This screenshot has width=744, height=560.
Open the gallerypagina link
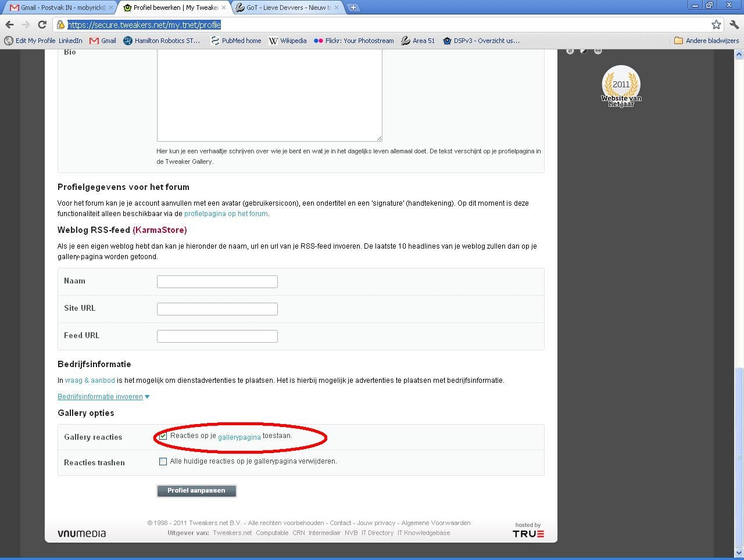pyautogui.click(x=239, y=437)
